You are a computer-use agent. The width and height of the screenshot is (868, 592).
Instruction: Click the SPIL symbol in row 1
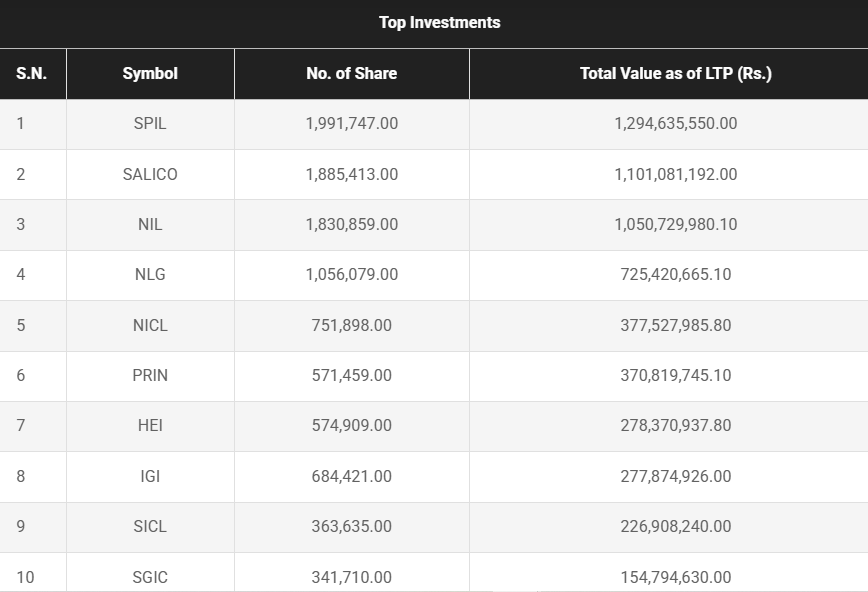[150, 124]
